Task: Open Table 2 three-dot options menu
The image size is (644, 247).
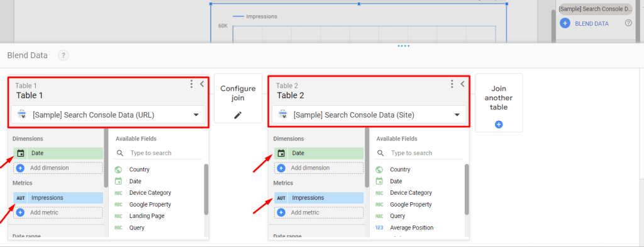Action: 452,84
